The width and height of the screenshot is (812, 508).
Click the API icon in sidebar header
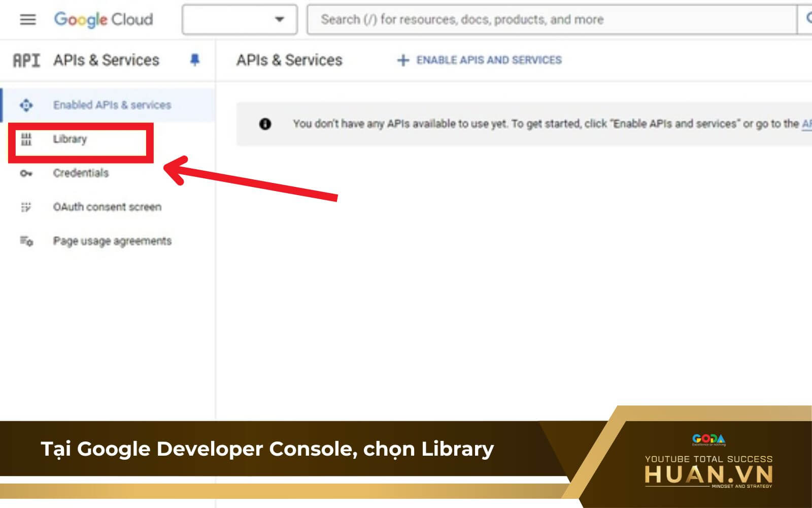pos(26,60)
